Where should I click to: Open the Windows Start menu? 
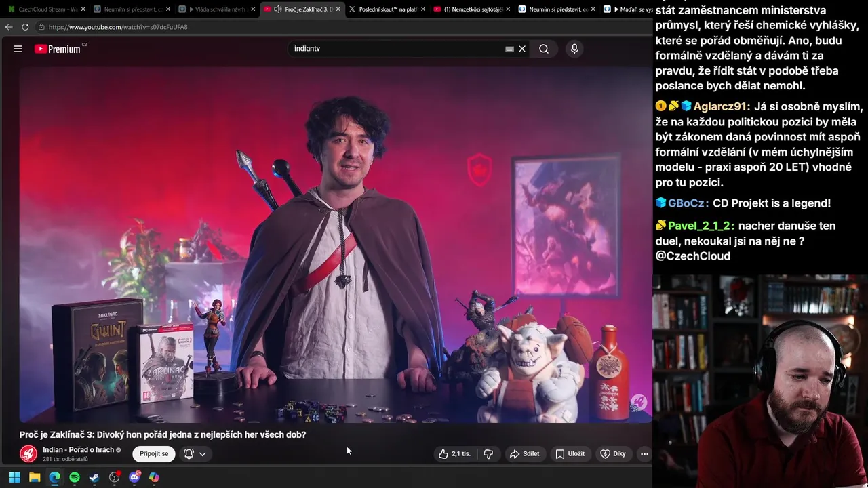tap(14, 477)
